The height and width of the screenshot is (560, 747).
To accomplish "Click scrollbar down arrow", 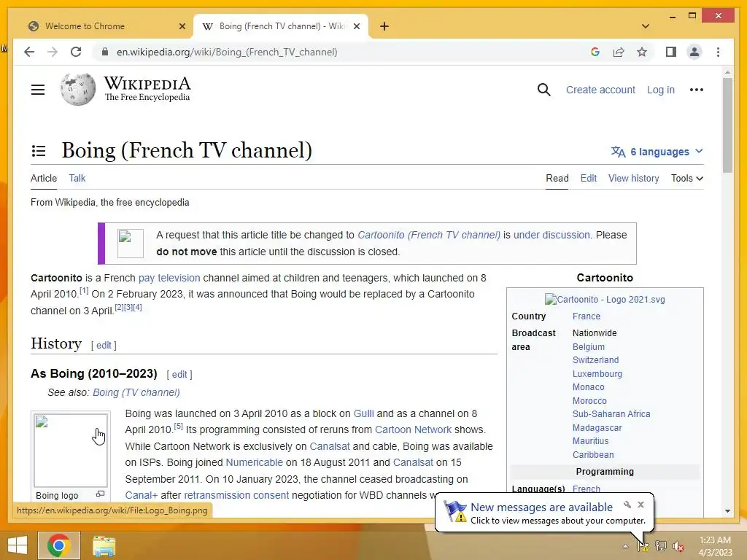I will tap(727, 511).
